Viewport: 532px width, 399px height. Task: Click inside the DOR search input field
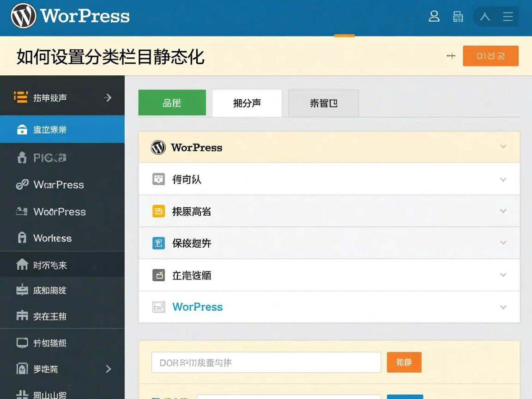tap(266, 362)
